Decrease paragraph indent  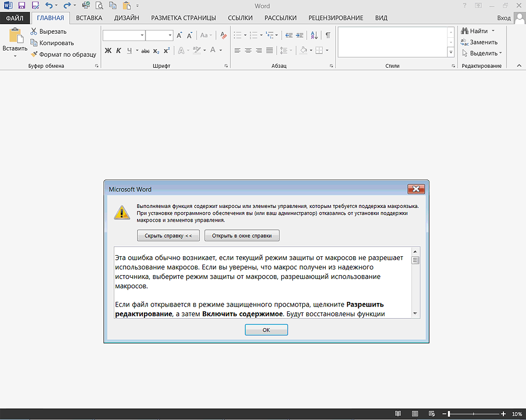tap(289, 35)
